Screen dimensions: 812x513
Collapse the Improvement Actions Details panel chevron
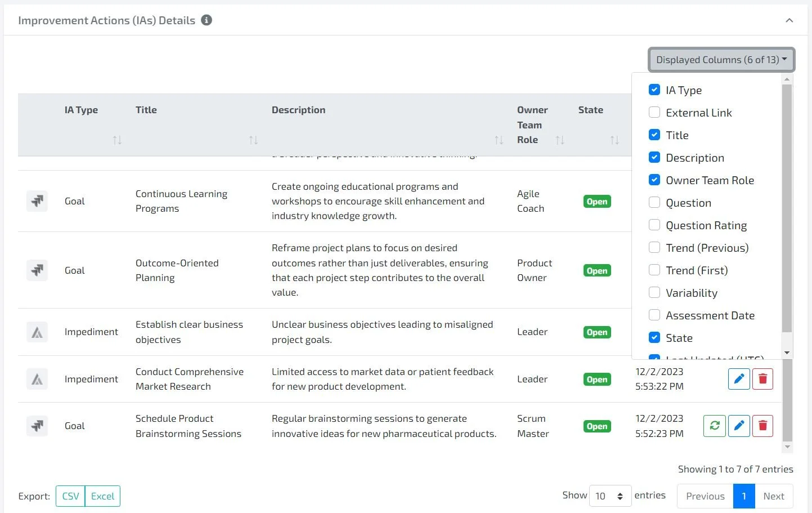coord(789,20)
